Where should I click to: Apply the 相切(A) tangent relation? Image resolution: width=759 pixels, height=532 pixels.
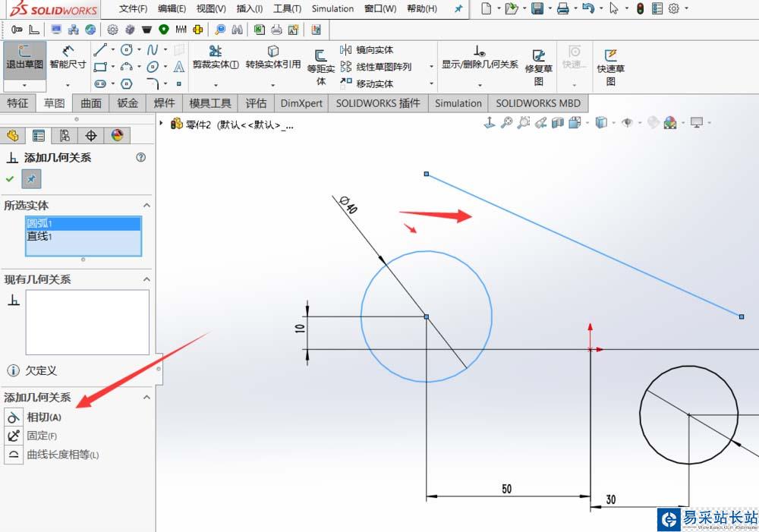tap(44, 417)
